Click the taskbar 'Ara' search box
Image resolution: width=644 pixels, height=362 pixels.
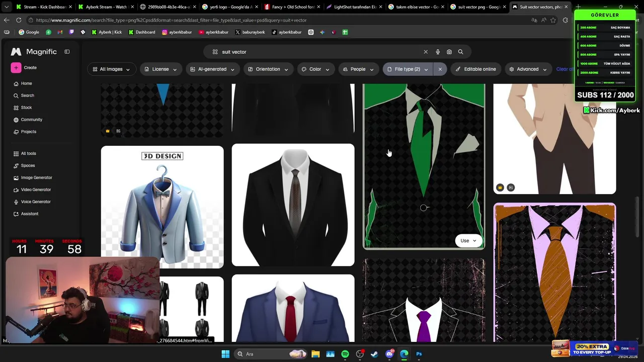coord(272,354)
